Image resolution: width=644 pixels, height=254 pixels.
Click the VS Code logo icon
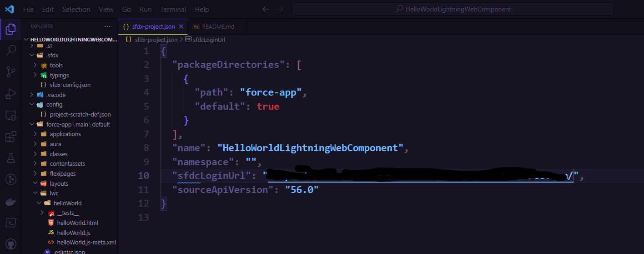(x=9, y=9)
